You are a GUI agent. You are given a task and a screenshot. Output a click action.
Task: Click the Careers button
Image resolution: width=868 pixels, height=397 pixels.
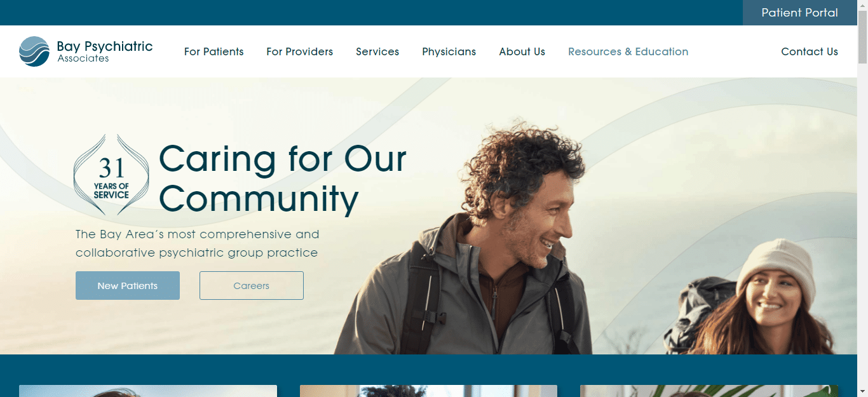coord(252,285)
